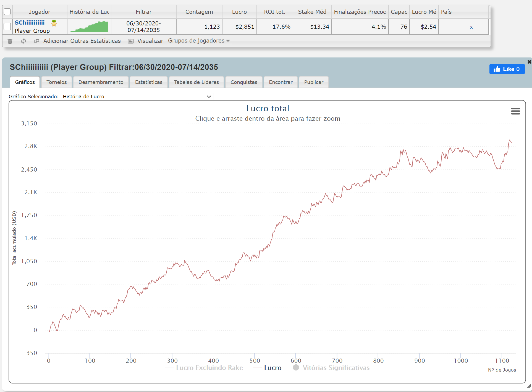
Task: Click the País column header
Action: 446,12
